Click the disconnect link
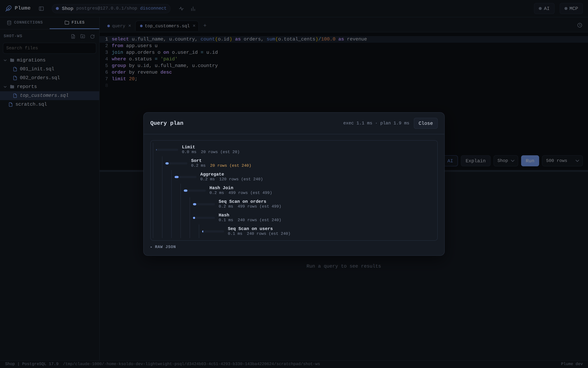 [153, 8]
